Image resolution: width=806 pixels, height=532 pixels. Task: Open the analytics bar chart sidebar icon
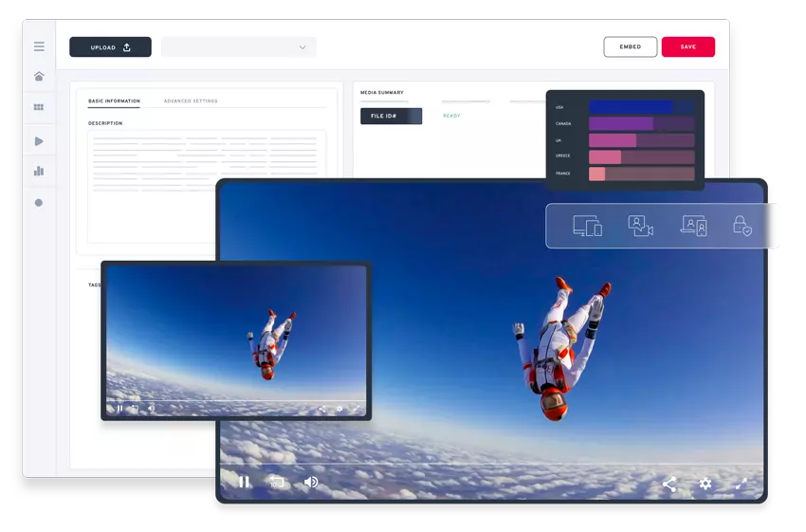coord(39,172)
